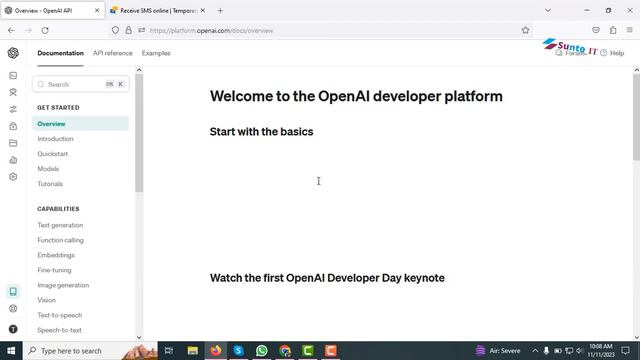Click the OpenAI logo in the sidebar
Viewport: 640px width, 360px height.
(13, 53)
